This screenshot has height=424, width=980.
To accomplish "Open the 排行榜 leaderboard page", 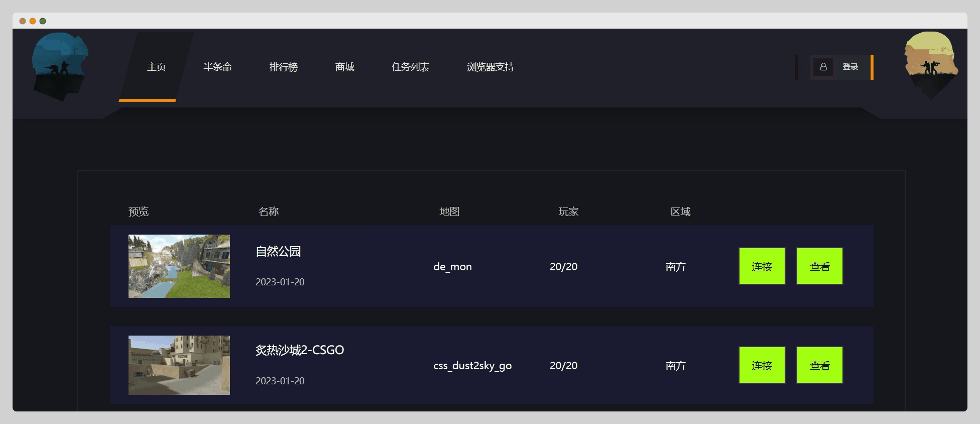I will [283, 67].
